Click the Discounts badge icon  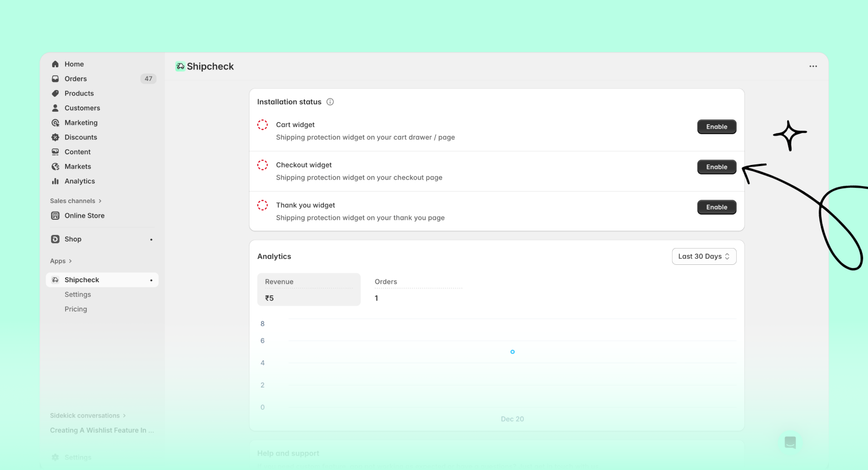click(55, 137)
